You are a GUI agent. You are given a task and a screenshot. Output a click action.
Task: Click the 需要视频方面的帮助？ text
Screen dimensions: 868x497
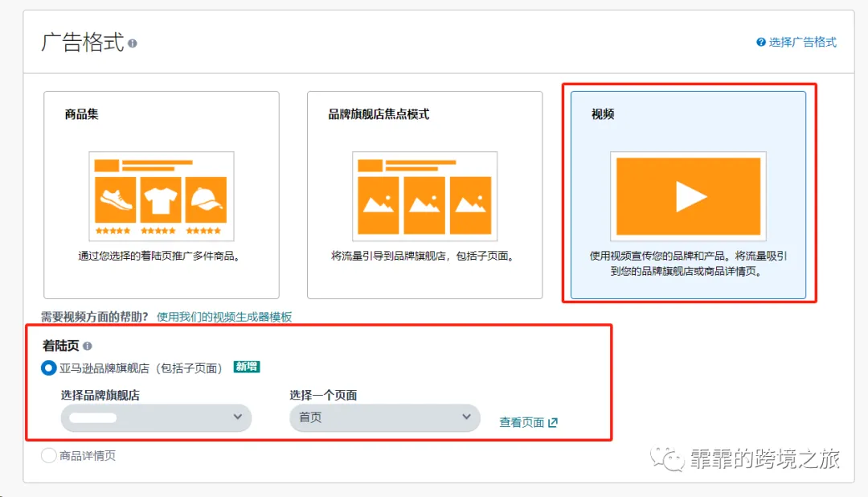pos(95,317)
